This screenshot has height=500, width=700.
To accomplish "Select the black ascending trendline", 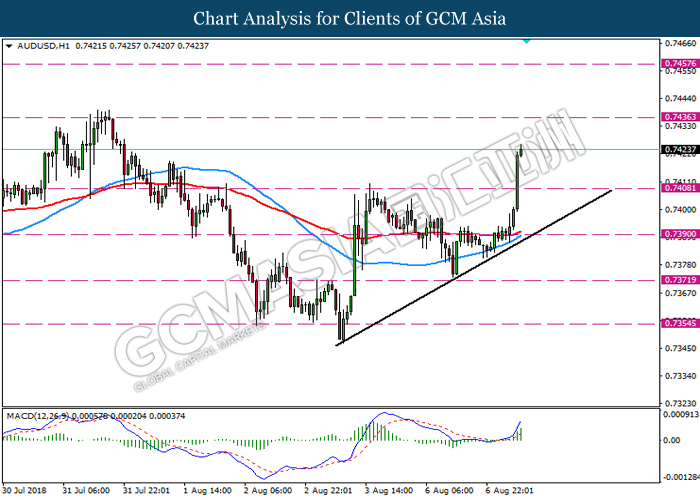I will click(x=473, y=268).
